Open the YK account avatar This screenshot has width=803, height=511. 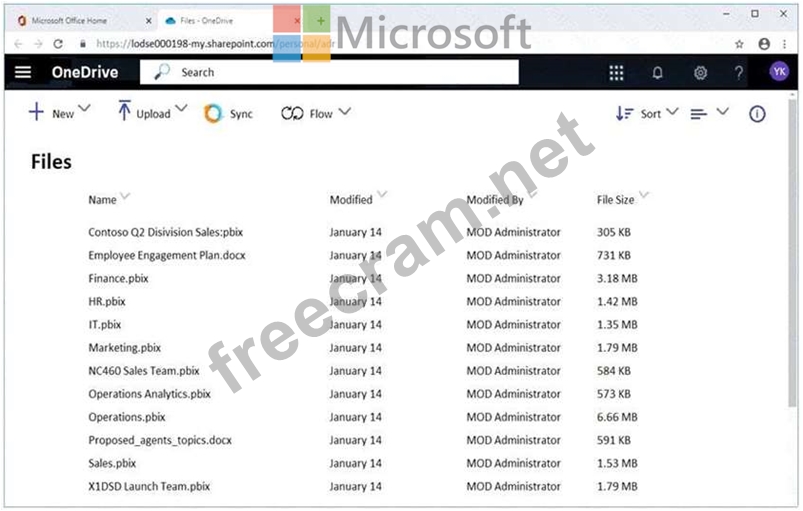pos(779,72)
